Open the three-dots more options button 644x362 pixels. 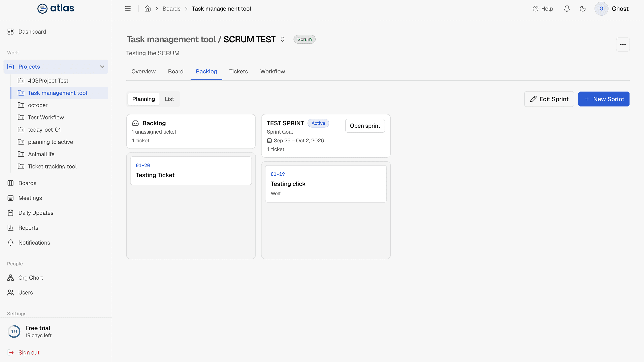tap(623, 44)
